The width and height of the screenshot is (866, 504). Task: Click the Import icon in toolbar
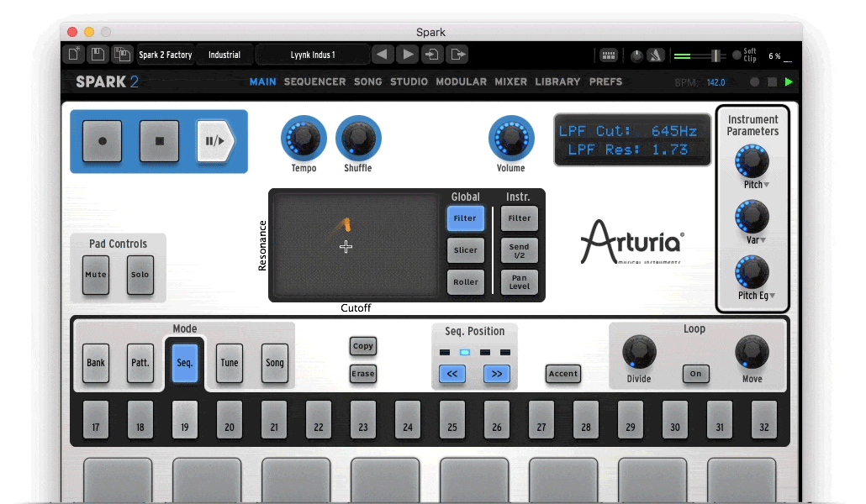pyautogui.click(x=432, y=54)
